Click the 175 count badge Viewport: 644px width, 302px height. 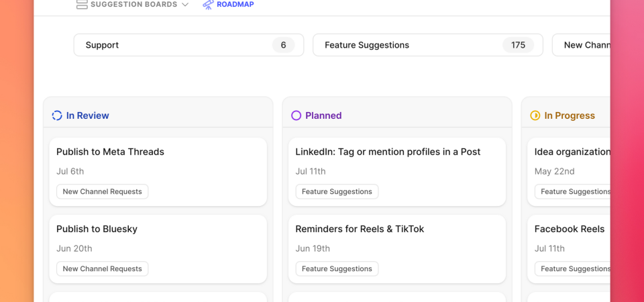point(519,45)
